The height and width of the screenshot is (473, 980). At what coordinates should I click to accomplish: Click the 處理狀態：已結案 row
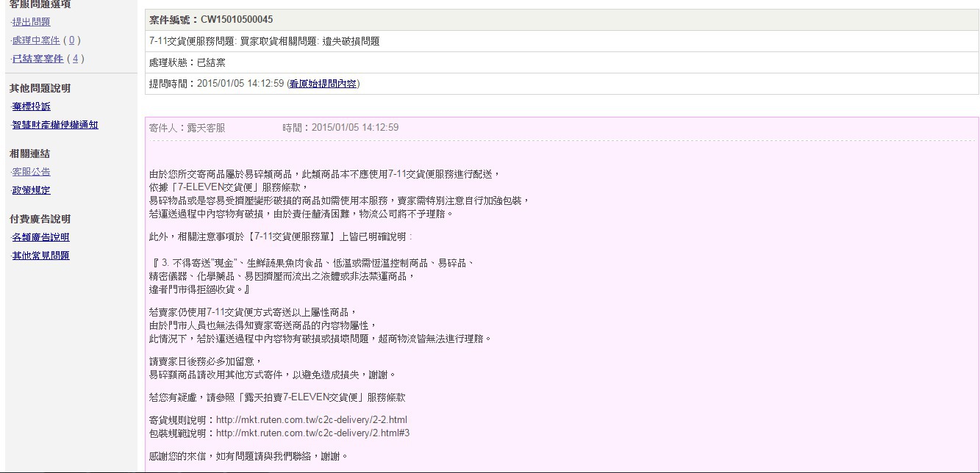pyautogui.click(x=562, y=62)
